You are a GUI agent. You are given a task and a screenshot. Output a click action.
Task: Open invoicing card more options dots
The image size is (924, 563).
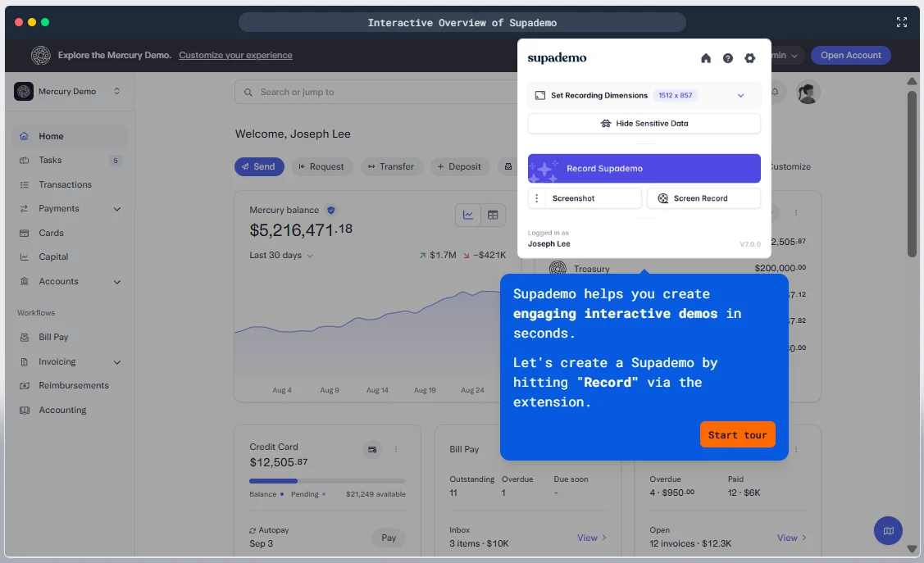click(795, 449)
